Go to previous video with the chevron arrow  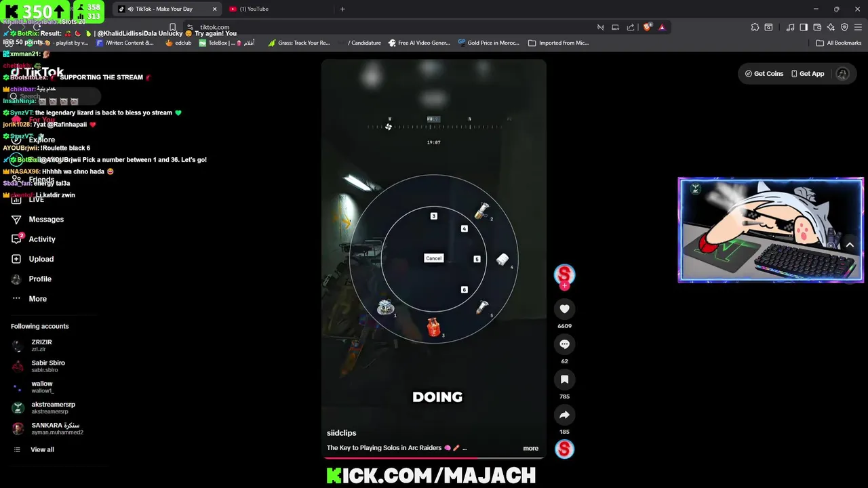coord(850,245)
